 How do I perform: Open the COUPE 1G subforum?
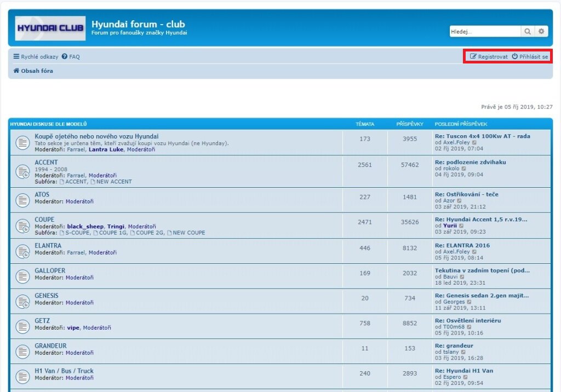(113, 233)
